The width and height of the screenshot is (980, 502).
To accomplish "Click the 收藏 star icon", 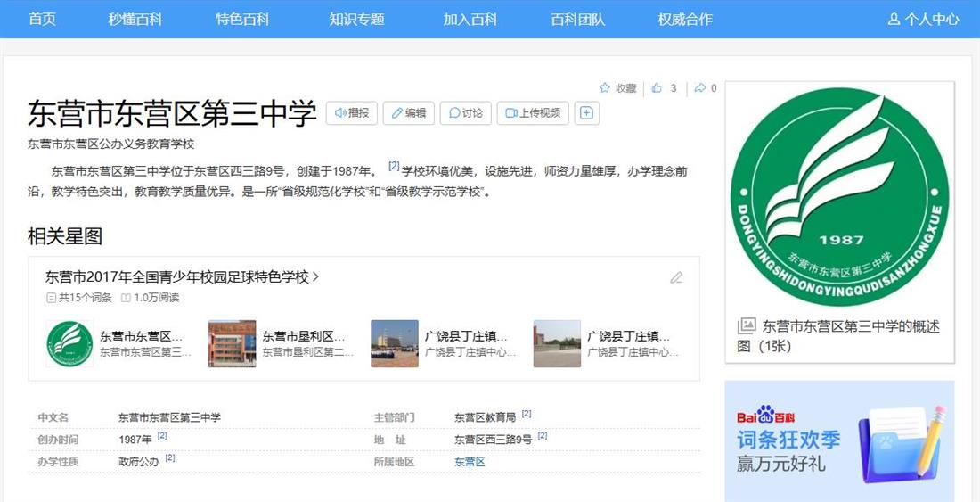I will click(x=605, y=88).
